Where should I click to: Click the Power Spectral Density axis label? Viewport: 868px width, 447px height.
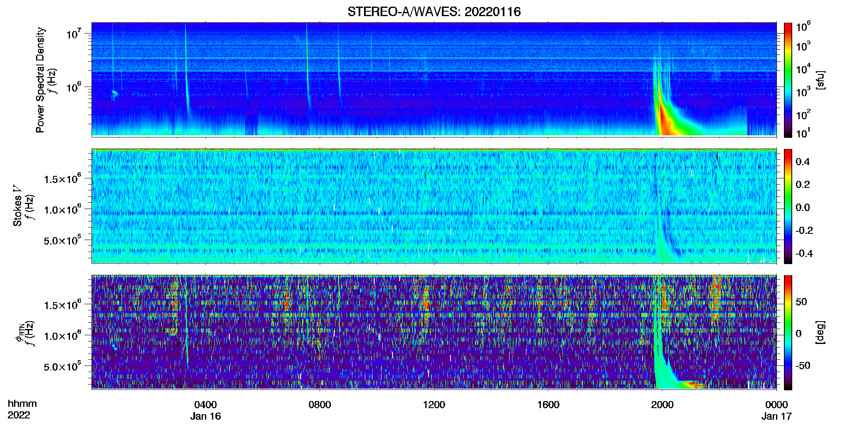tap(40, 80)
